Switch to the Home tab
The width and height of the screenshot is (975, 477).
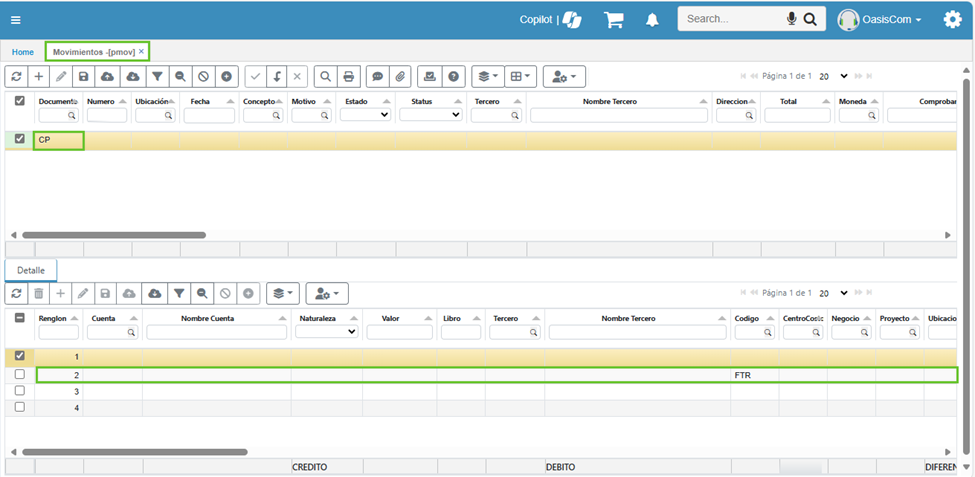pyautogui.click(x=22, y=51)
